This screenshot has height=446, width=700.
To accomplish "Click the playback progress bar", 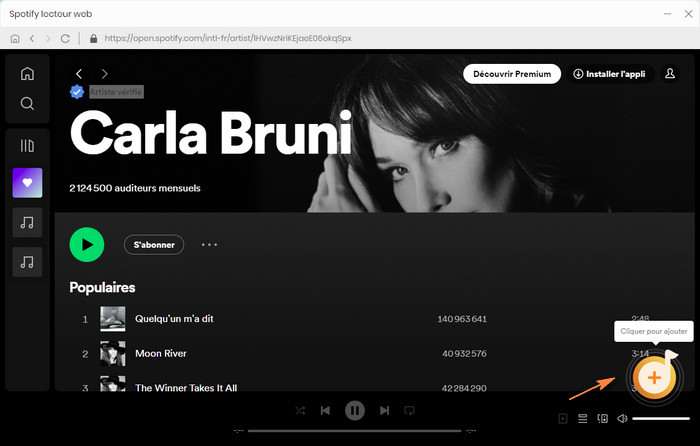I will click(354, 431).
